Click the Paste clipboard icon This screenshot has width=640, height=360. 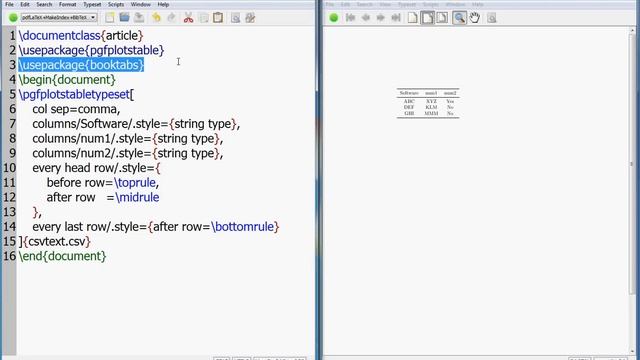[x=218, y=18]
